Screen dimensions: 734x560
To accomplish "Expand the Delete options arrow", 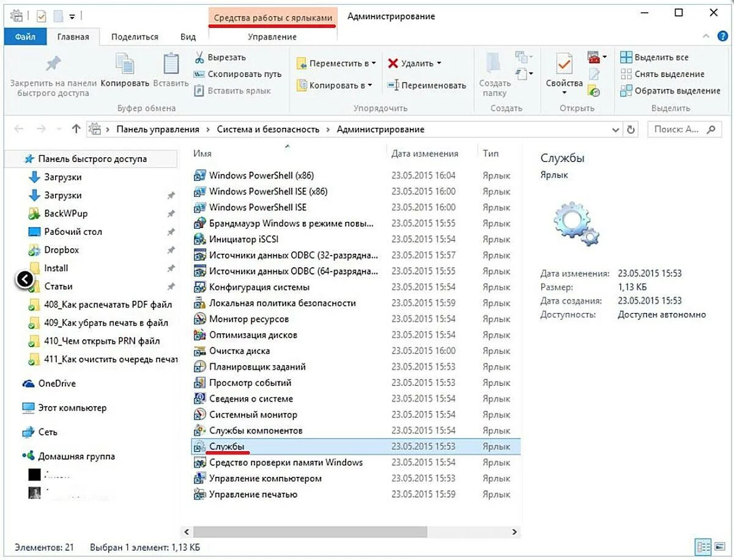I will tap(439, 64).
